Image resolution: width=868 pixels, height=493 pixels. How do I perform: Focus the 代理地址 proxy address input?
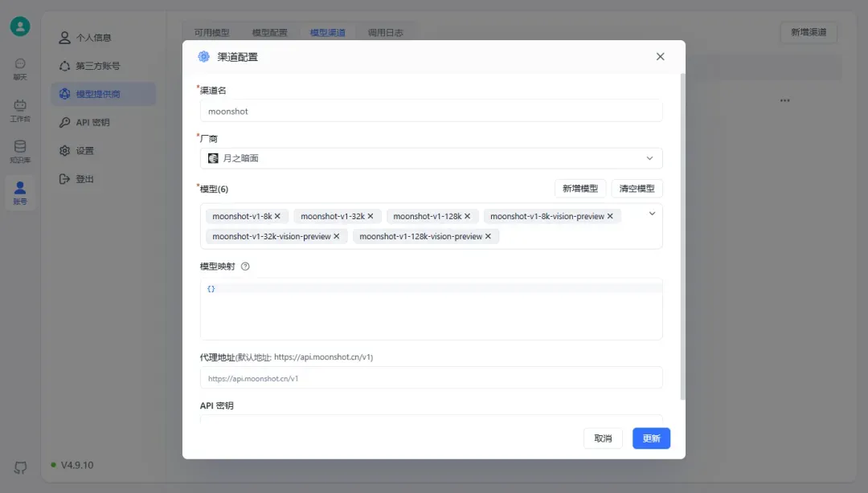click(432, 378)
